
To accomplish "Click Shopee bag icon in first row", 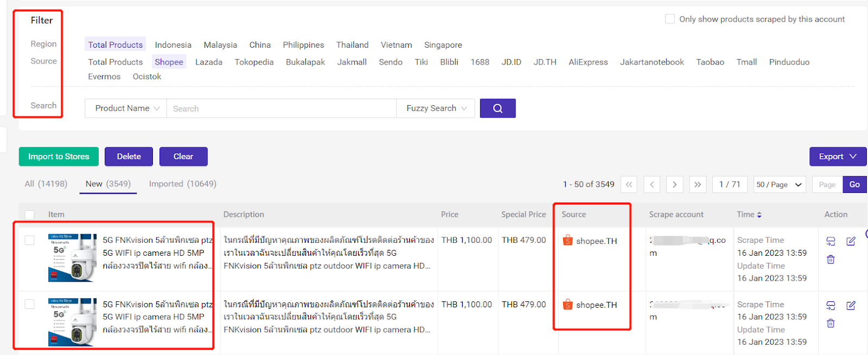I will point(567,240).
